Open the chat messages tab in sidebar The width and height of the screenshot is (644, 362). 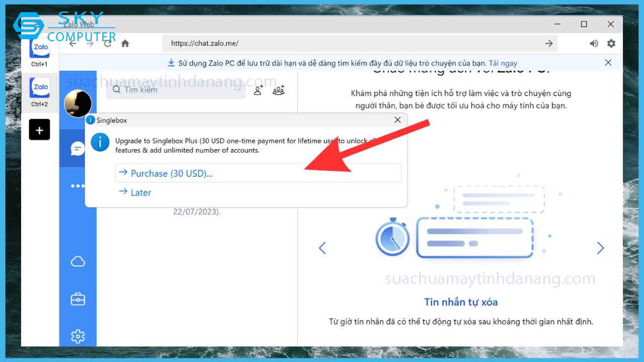coord(77,148)
